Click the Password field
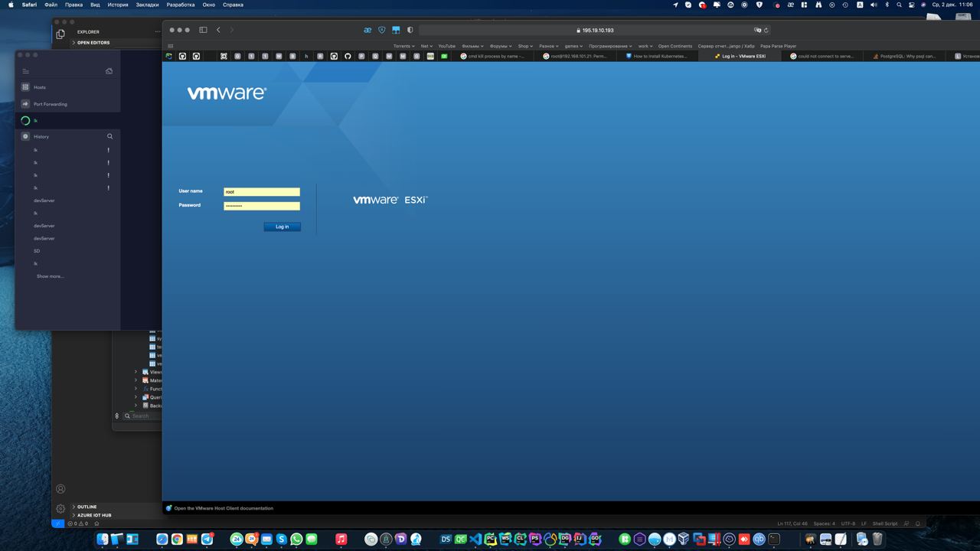Image resolution: width=980 pixels, height=551 pixels. 262,206
